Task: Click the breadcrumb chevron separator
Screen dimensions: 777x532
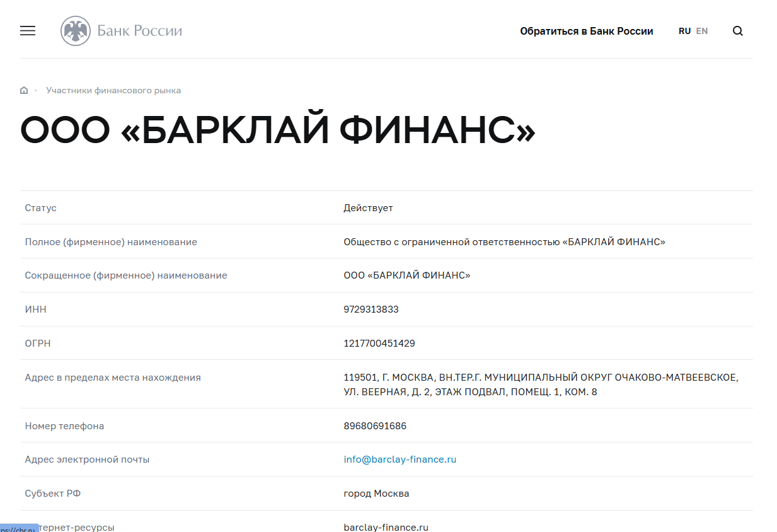Action: 37,90
